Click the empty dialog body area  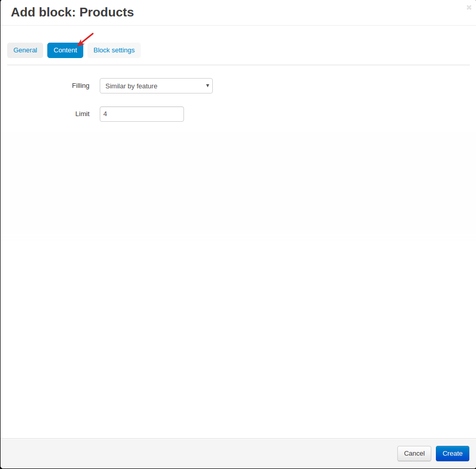pos(238,273)
